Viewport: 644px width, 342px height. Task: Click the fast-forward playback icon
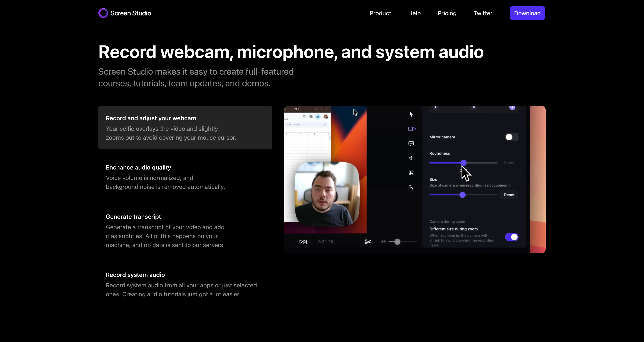coord(303,242)
